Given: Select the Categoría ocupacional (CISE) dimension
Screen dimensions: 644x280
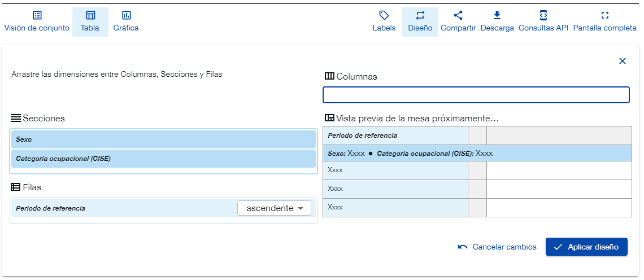Looking at the screenshot, I should click(163, 159).
